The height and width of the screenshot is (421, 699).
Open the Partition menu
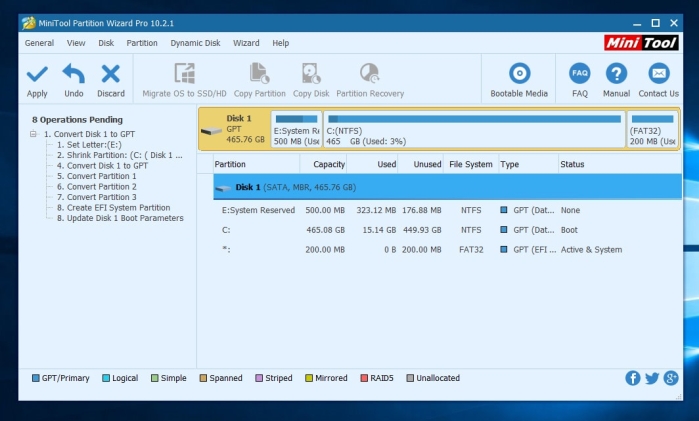tap(142, 43)
